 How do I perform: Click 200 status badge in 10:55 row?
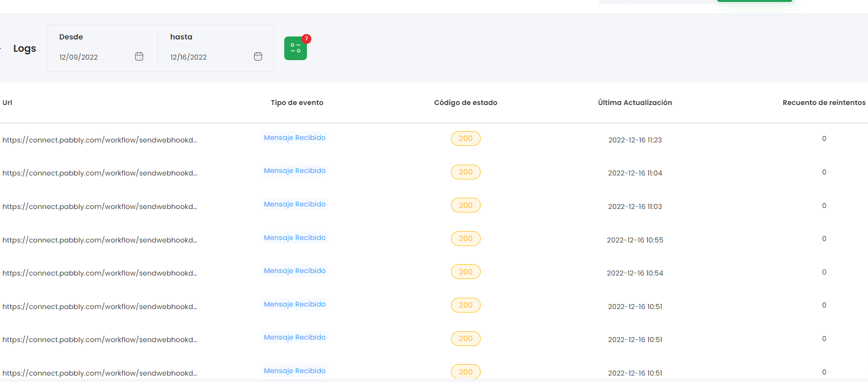[466, 239]
